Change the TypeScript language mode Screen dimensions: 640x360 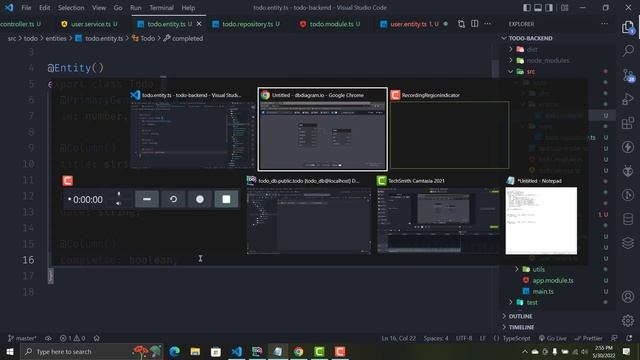[x=516, y=338]
